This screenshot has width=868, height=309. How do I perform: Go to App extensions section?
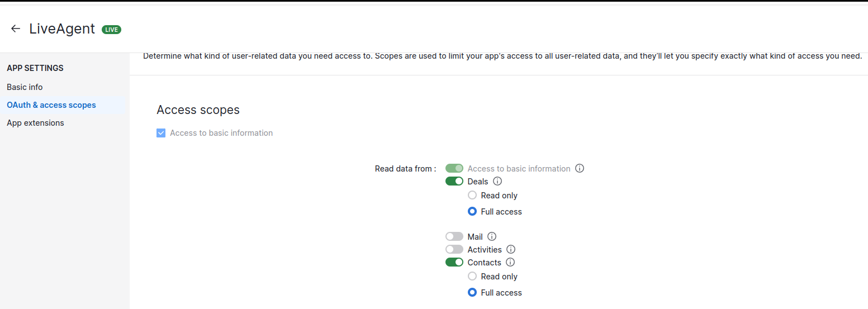coord(35,123)
